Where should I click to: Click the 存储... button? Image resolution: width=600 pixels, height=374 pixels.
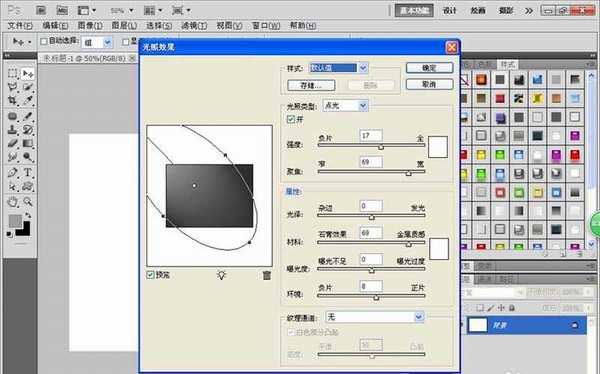(x=311, y=85)
